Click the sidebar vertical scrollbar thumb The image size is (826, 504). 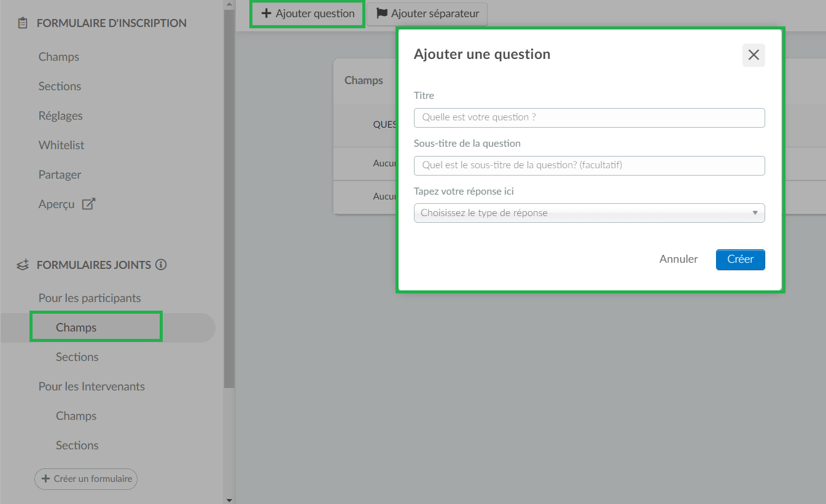229,198
